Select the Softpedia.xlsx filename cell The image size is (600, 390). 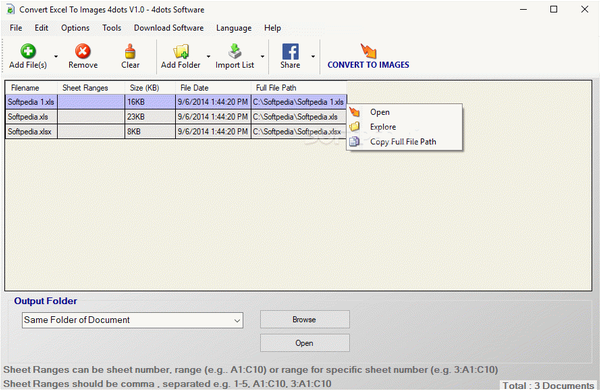point(31,132)
